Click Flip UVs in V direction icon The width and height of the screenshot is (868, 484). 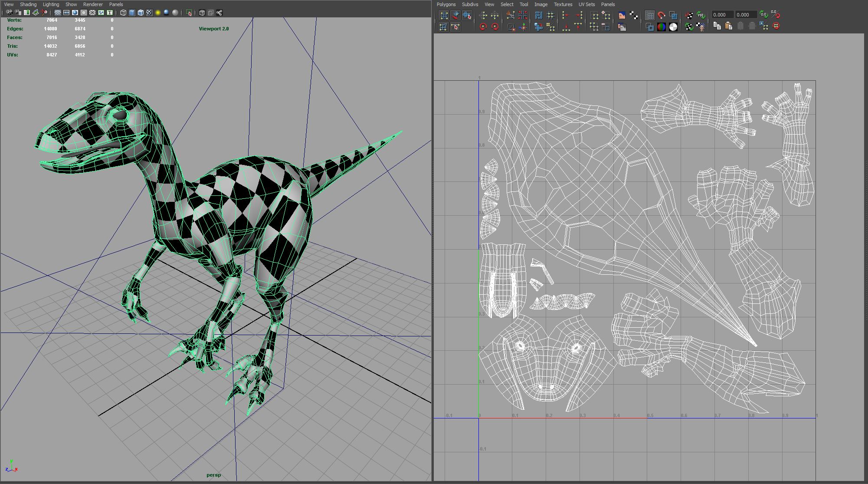tap(495, 15)
